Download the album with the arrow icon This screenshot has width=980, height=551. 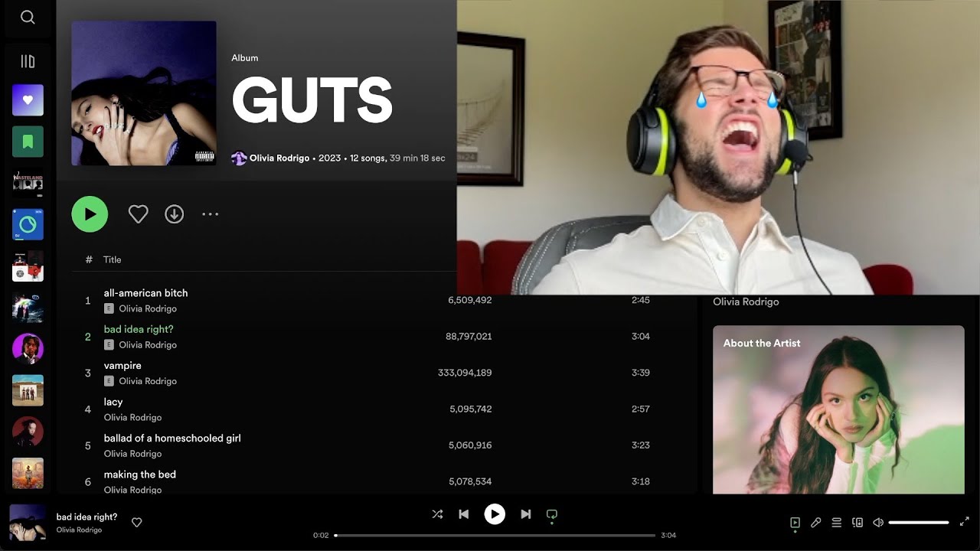[175, 214]
